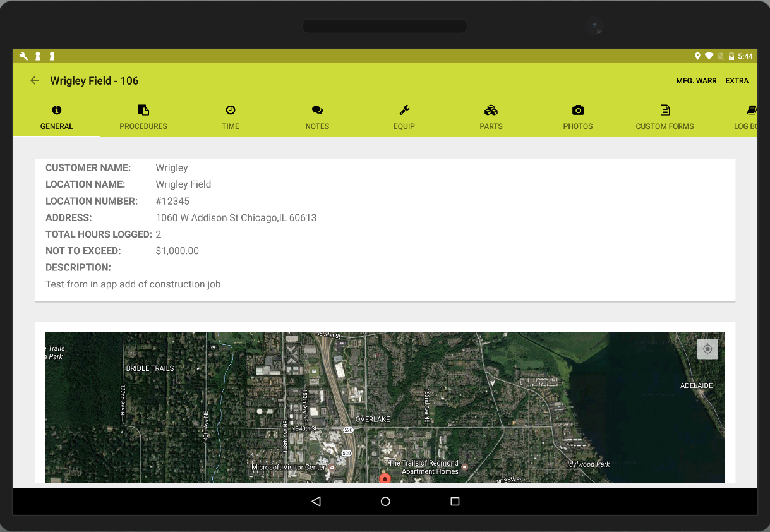Screen dimensions: 770x532
Task: Open the Custom Forms document icon
Action: pyautogui.click(x=665, y=110)
